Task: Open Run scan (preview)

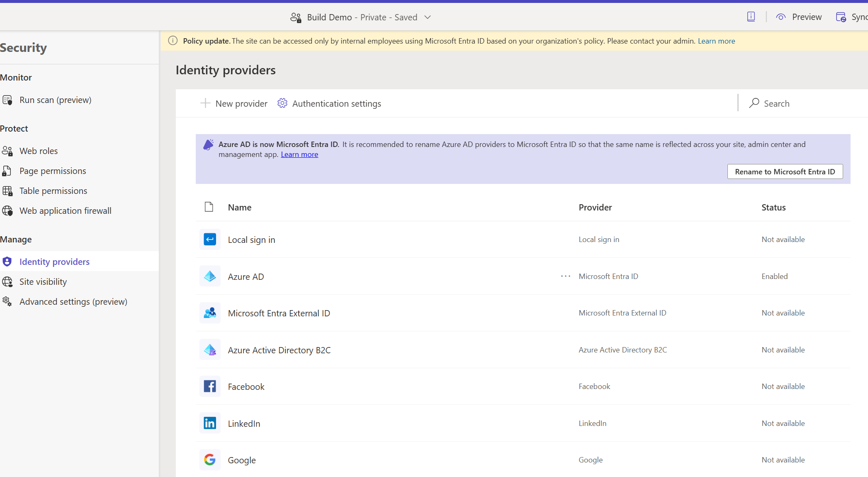Action: coord(55,100)
